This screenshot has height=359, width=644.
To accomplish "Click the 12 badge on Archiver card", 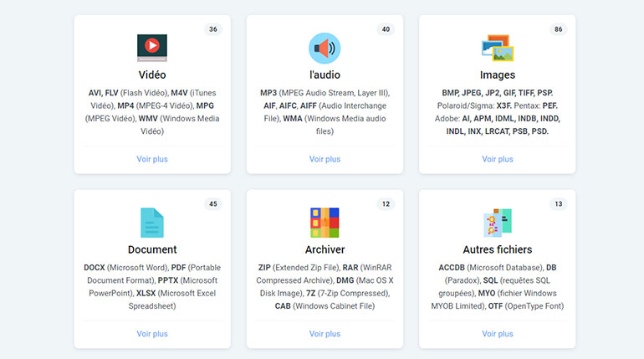I will (x=386, y=204).
